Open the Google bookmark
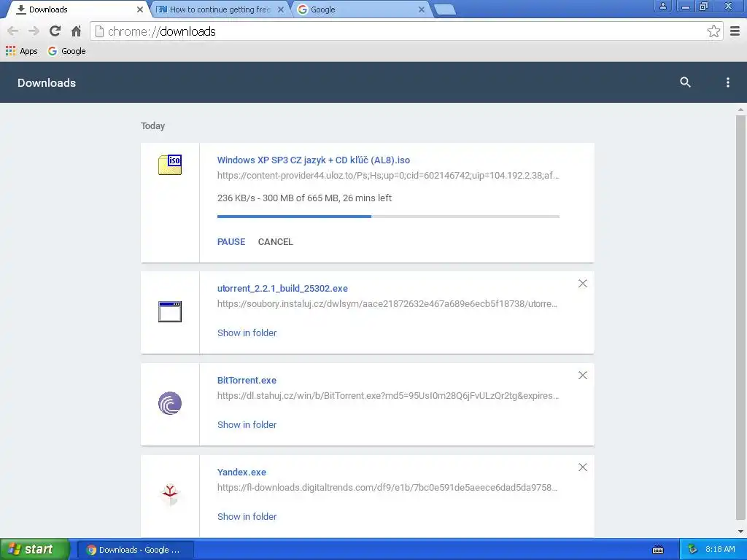The height and width of the screenshot is (560, 747). [66, 51]
